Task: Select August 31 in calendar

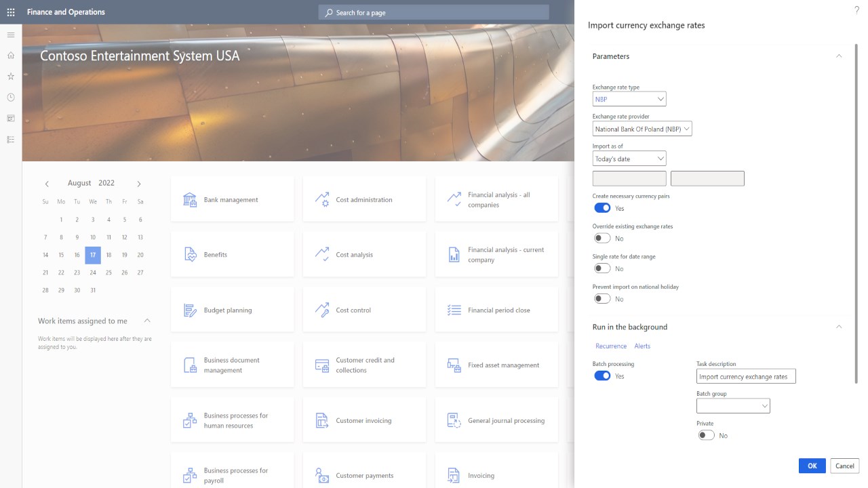Action: 93,290
